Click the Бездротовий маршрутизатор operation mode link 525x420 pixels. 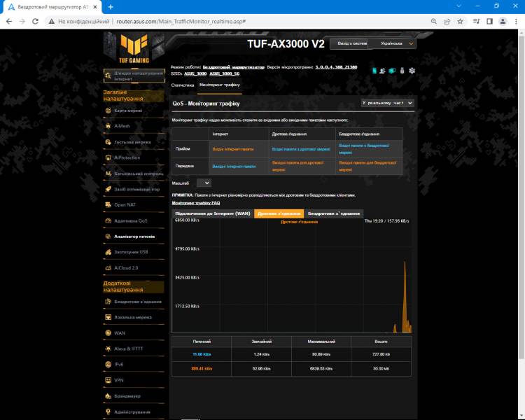[x=233, y=67]
